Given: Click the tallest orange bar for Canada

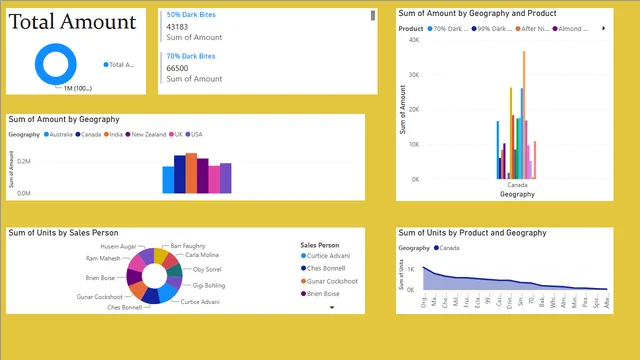Looking at the screenshot, I should click(x=524, y=115).
